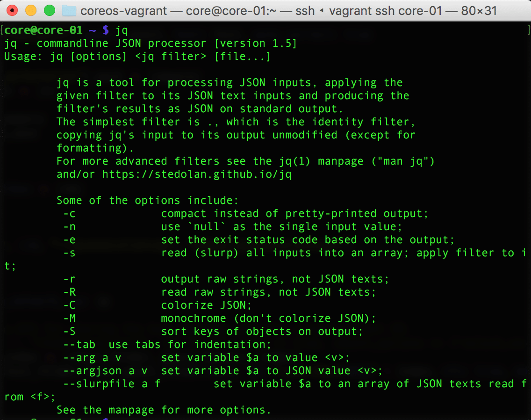Click the -M monochrome option

coord(70,319)
